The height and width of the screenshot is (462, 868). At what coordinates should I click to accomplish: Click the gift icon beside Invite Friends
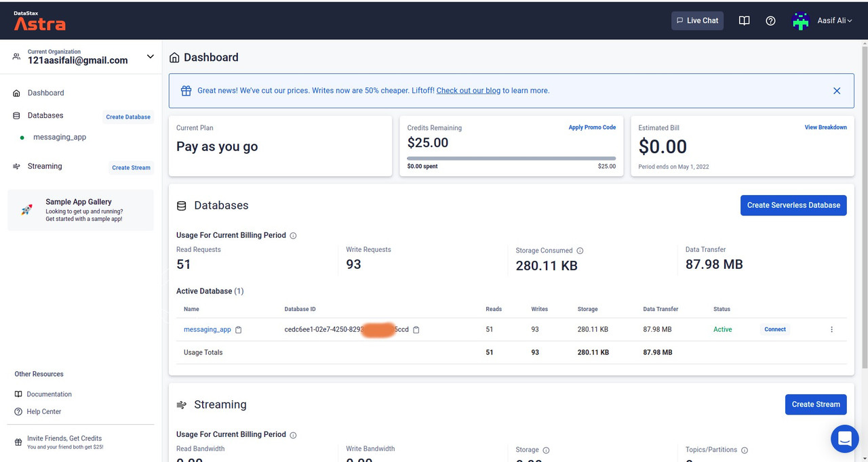[18, 442]
